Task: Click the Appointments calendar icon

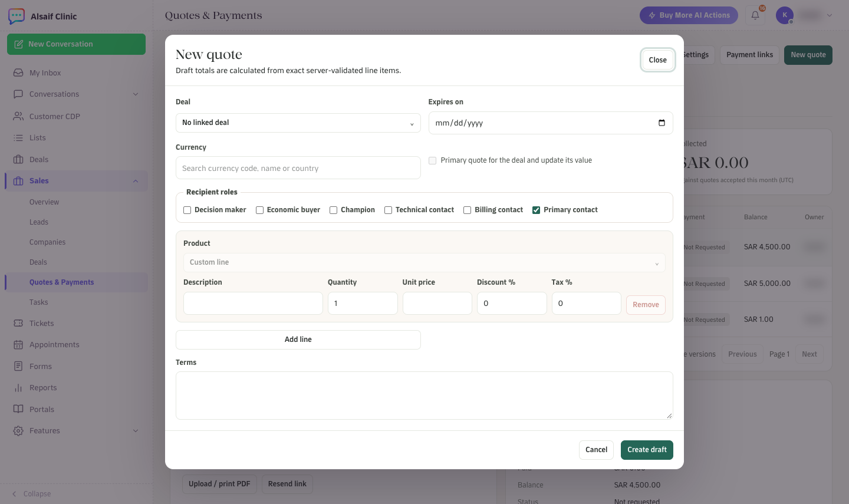Action: coord(18,345)
